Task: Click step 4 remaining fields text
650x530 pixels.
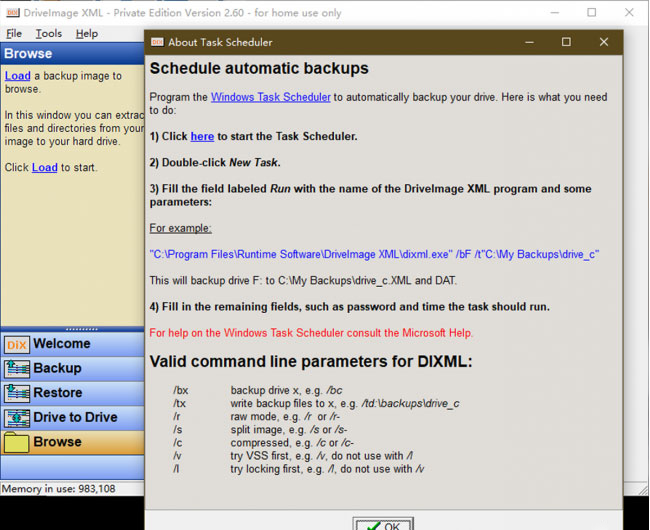Action: click(x=349, y=307)
